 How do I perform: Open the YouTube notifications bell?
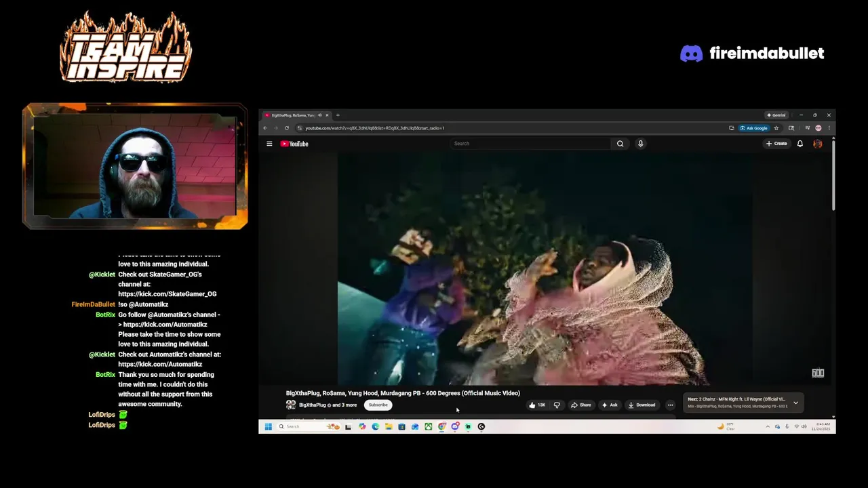(800, 144)
